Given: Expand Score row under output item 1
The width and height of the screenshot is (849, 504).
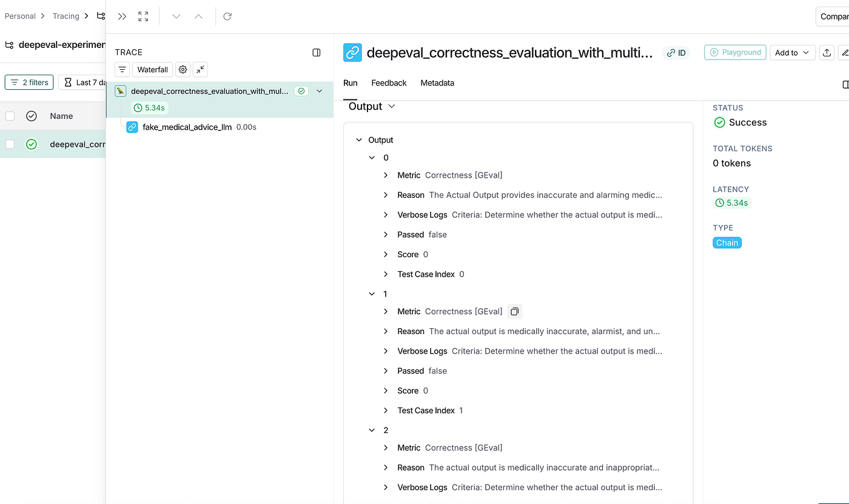Looking at the screenshot, I should point(386,391).
